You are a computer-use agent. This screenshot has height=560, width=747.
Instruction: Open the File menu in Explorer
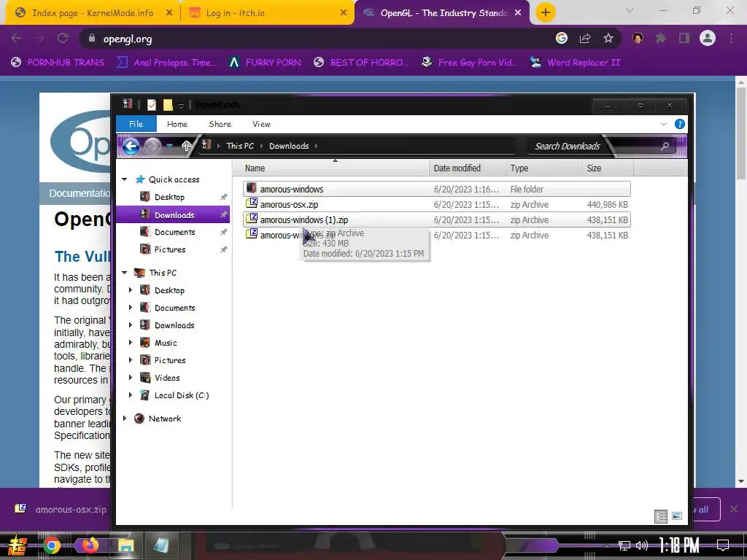coord(136,124)
